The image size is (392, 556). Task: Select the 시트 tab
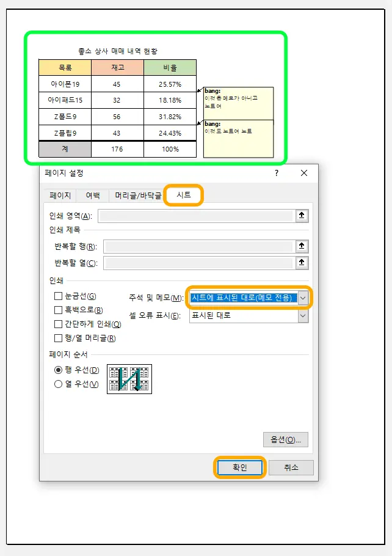pyautogui.click(x=184, y=195)
